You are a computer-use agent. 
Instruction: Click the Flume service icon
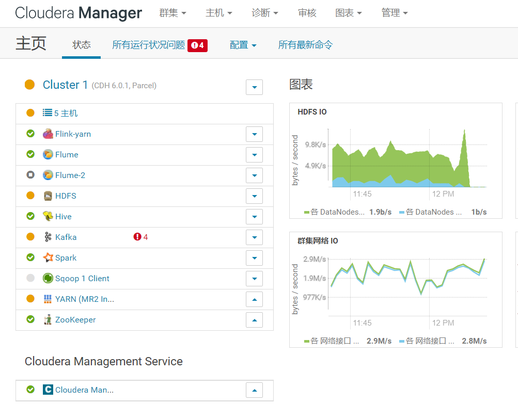point(48,154)
